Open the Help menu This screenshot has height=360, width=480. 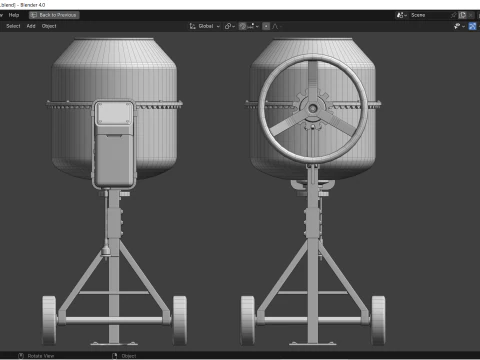point(14,15)
